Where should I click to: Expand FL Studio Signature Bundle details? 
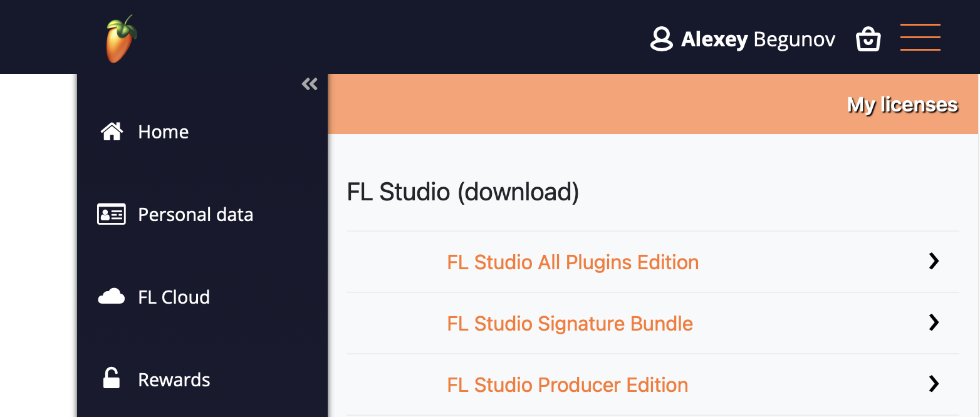click(x=934, y=322)
